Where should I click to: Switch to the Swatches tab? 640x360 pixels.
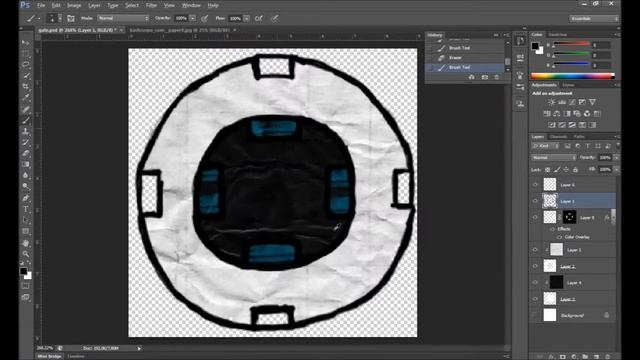pos(558,35)
